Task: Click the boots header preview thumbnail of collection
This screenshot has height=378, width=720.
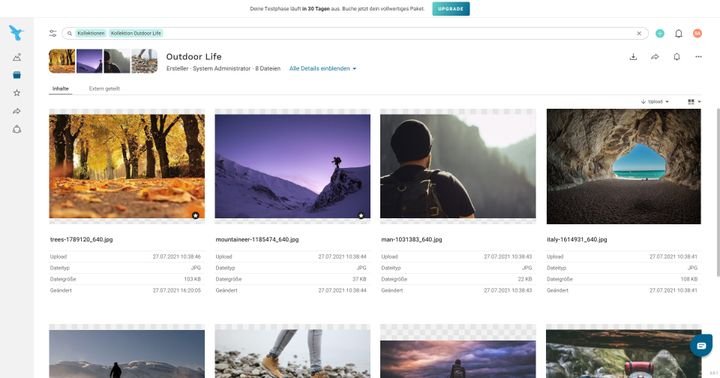Action: 145,61
